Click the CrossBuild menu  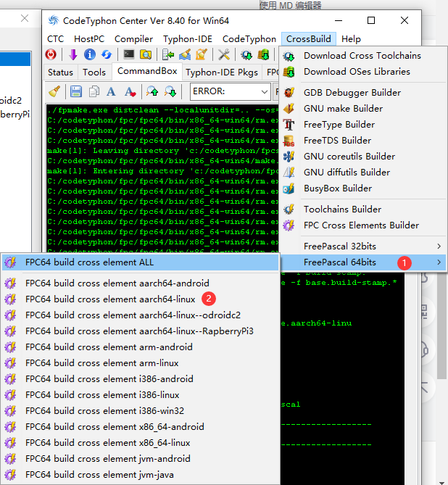[309, 39]
